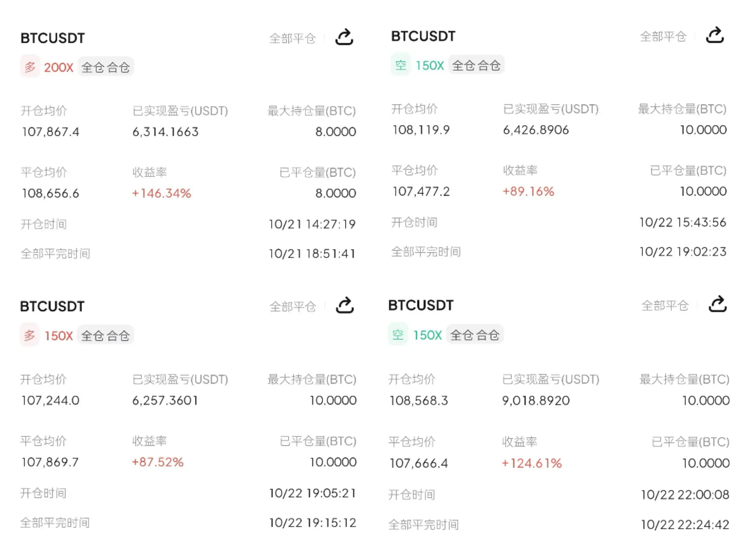Click the close time 10/22 22:24:42
Image resolution: width=747 pixels, height=560 pixels.
(x=685, y=524)
